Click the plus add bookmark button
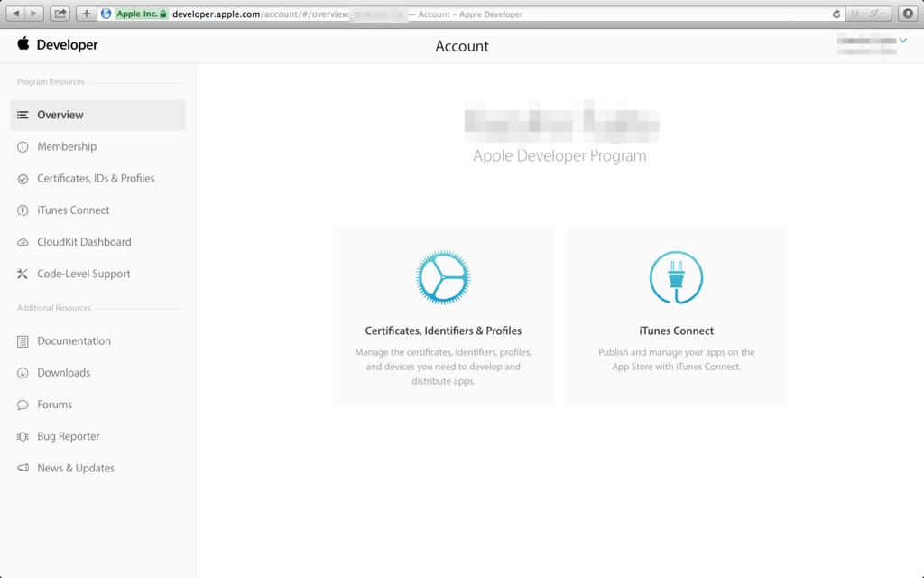Image resolution: width=924 pixels, height=578 pixels. click(86, 14)
